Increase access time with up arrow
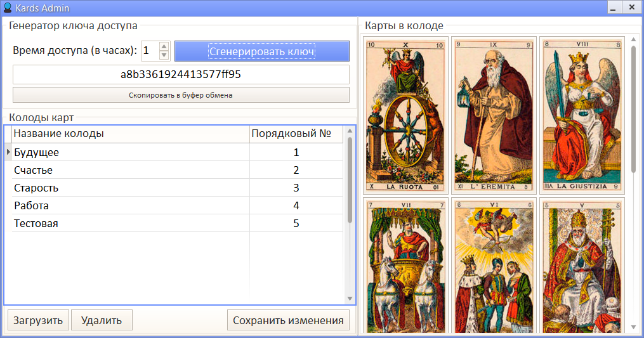Viewport: 644px width, 338px height. (x=164, y=46)
